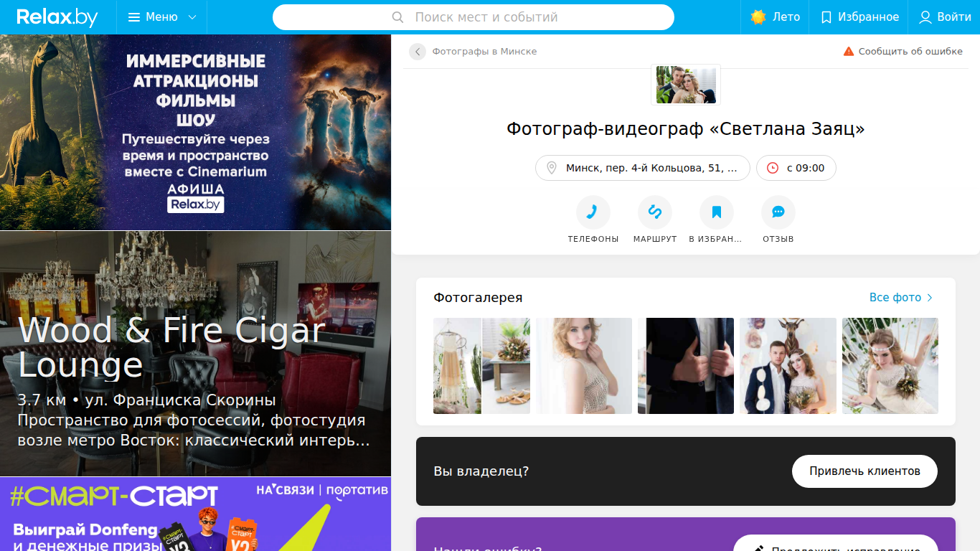
Task: Add to favorites via bookmark icon
Action: pos(716,212)
